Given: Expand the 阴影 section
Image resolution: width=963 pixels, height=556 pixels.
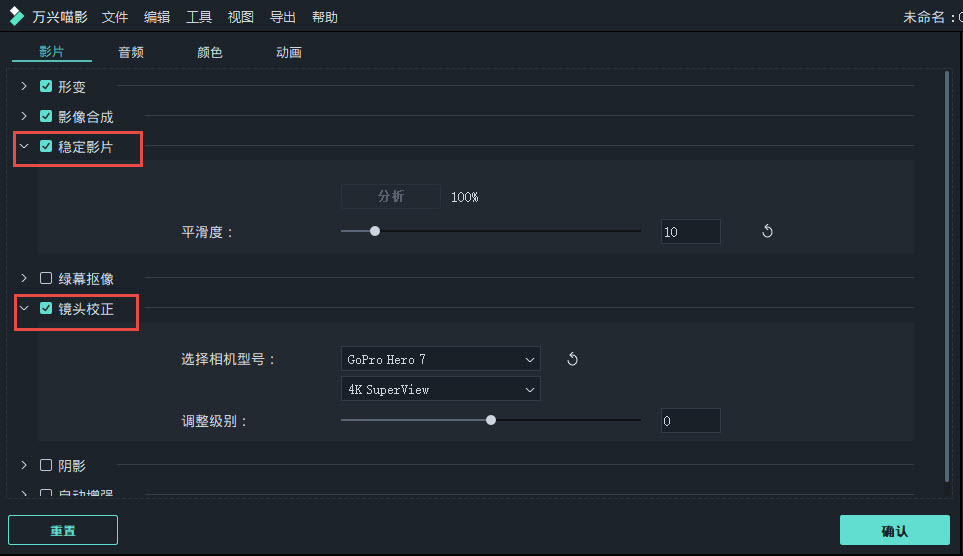Looking at the screenshot, I should [x=24, y=465].
